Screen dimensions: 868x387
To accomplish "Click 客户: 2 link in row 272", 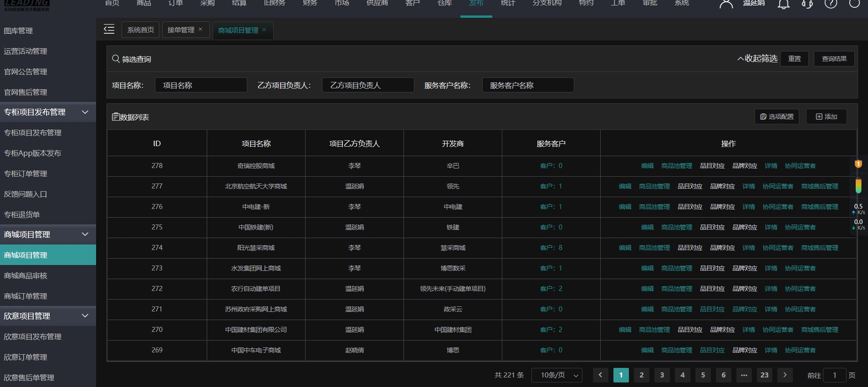I will coord(551,289).
